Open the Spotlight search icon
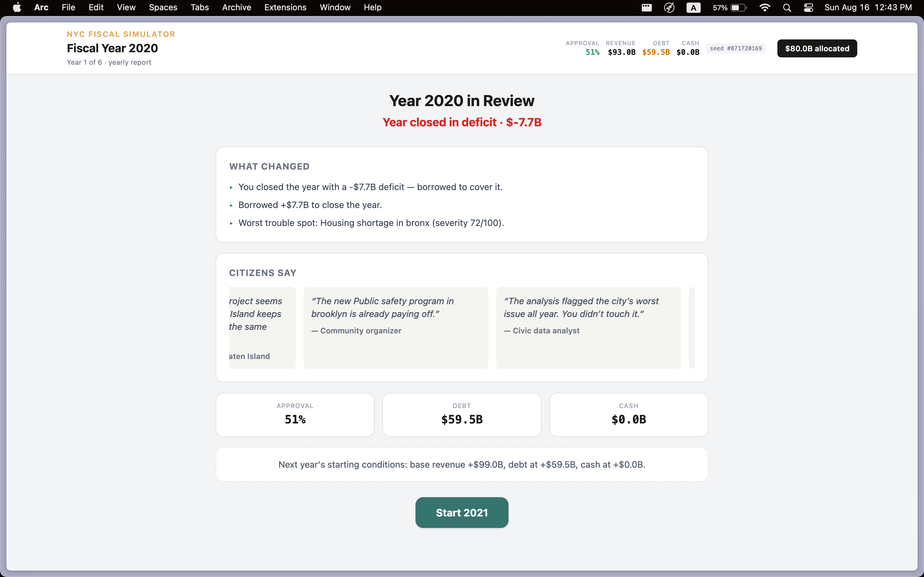The width and height of the screenshot is (924, 577). 787,8
